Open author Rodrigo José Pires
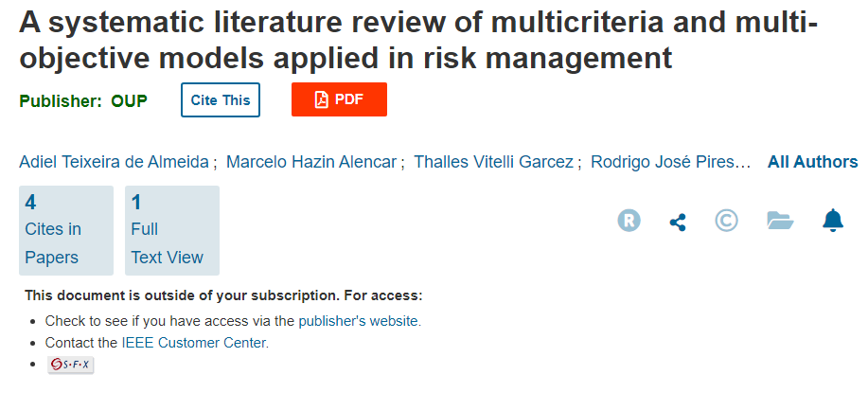The width and height of the screenshot is (868, 393). [670, 162]
